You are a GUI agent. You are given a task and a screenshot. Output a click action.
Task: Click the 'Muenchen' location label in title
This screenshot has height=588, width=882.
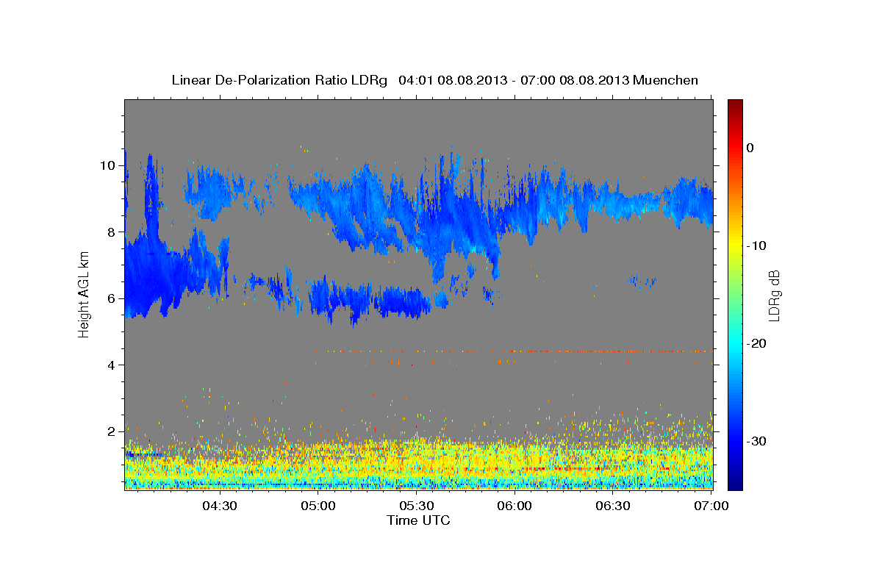[x=666, y=80]
